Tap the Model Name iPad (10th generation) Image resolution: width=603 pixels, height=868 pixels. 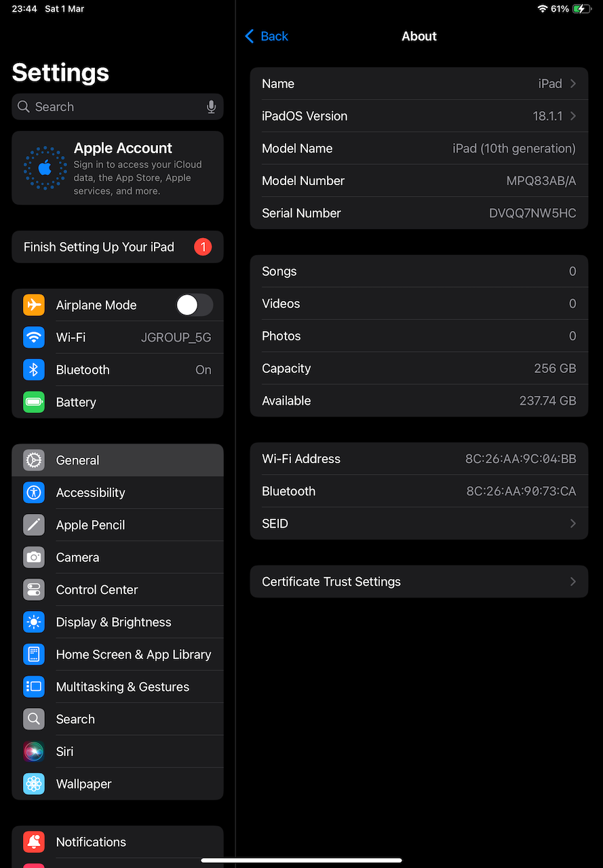514,149
